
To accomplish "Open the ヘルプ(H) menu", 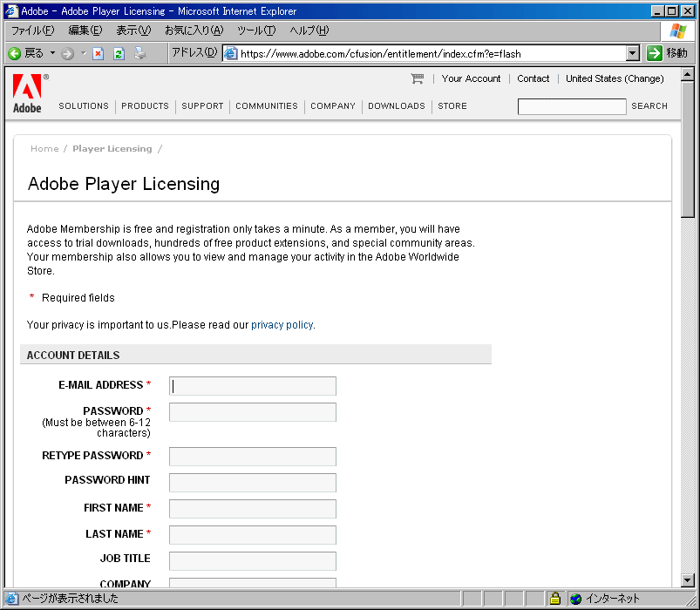I will coord(309,30).
